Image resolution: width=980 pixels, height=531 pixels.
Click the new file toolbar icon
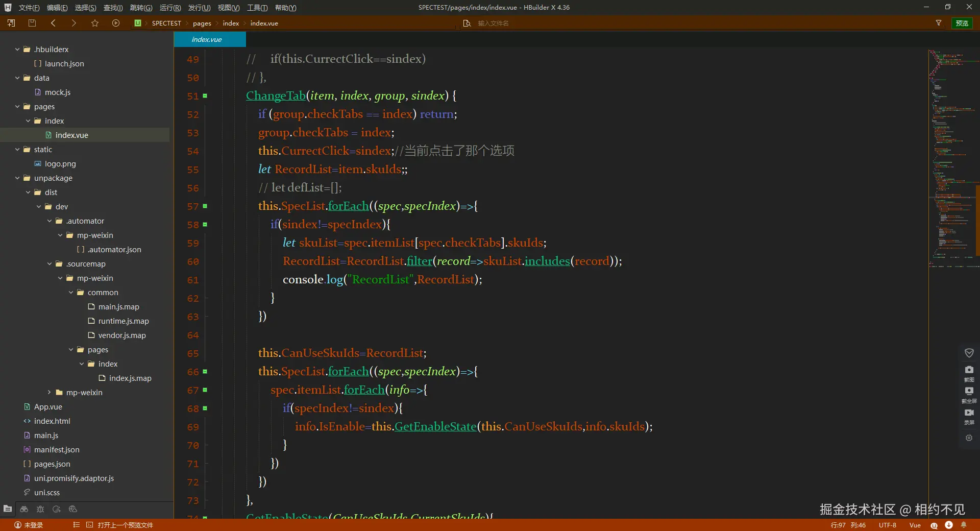pos(11,23)
